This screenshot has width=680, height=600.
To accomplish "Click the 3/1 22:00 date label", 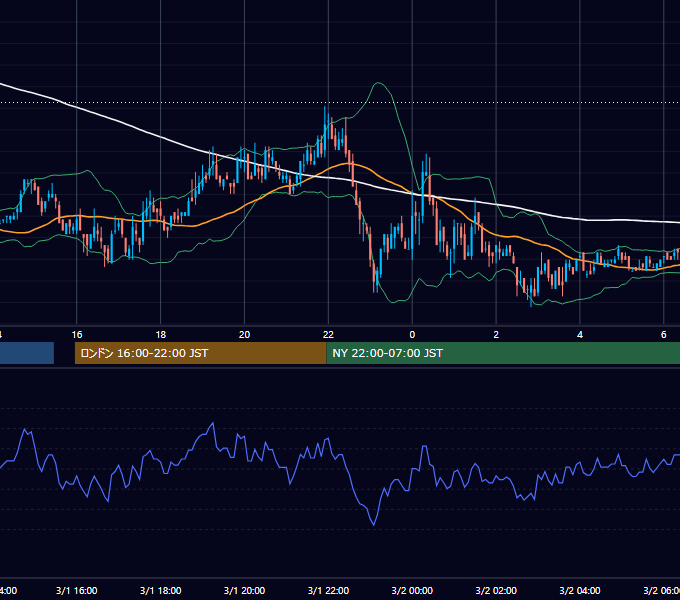I will (x=328, y=590).
